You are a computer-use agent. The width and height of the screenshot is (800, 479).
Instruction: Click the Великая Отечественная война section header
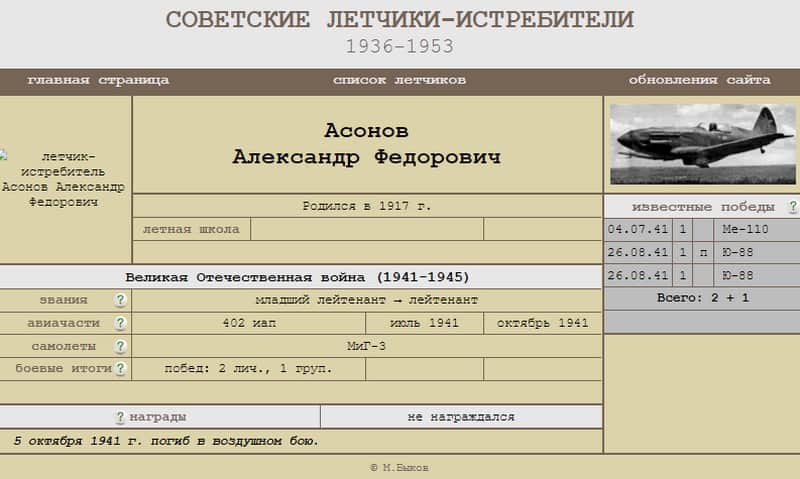(x=297, y=276)
